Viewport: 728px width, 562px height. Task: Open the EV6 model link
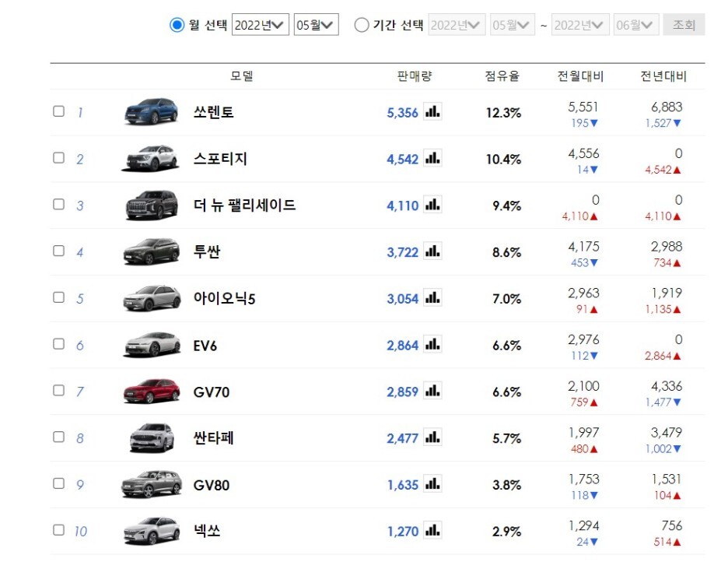205,346
